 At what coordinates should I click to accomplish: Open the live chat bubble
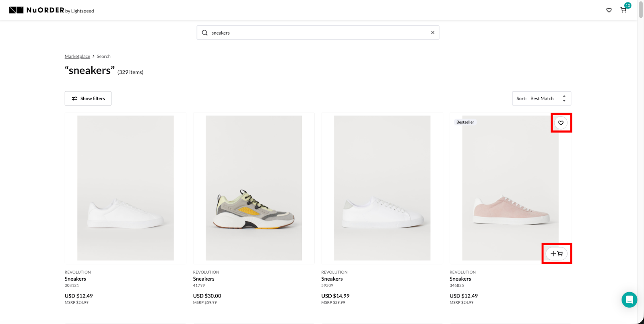click(x=629, y=299)
